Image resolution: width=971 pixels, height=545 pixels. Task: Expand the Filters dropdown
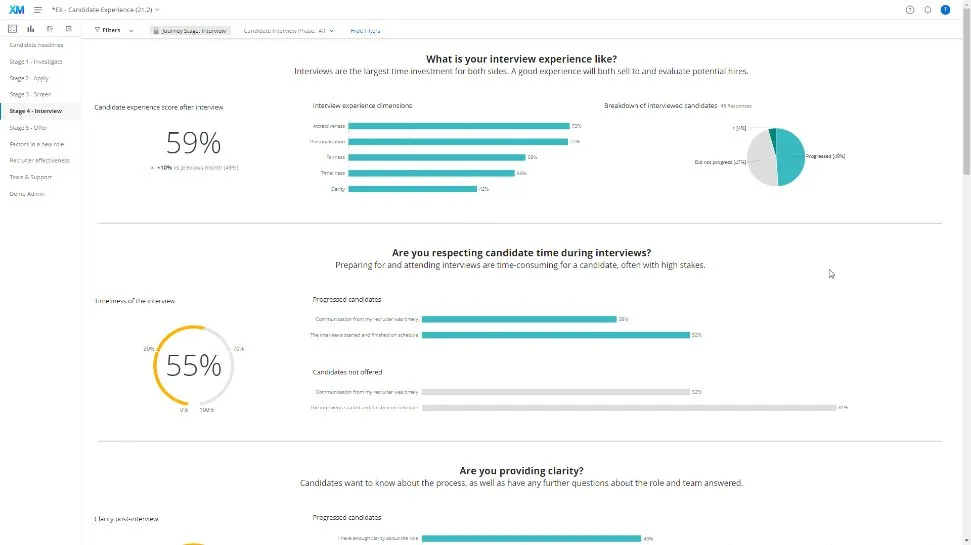pyautogui.click(x=113, y=30)
